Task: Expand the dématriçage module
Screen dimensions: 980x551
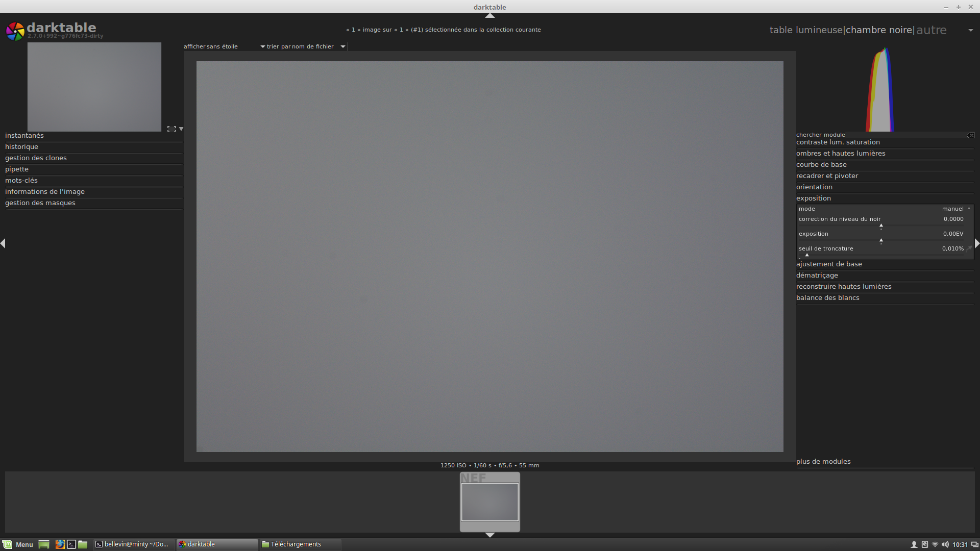Action: click(885, 275)
